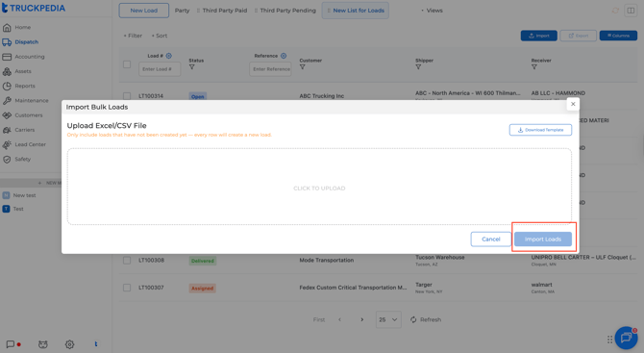Click the Delivered status badge
The width and height of the screenshot is (644, 353).
point(203,261)
